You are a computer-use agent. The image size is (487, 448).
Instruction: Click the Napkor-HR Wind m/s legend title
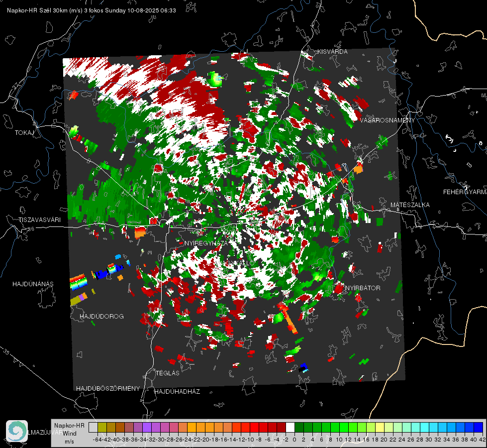pyautogui.click(x=69, y=434)
